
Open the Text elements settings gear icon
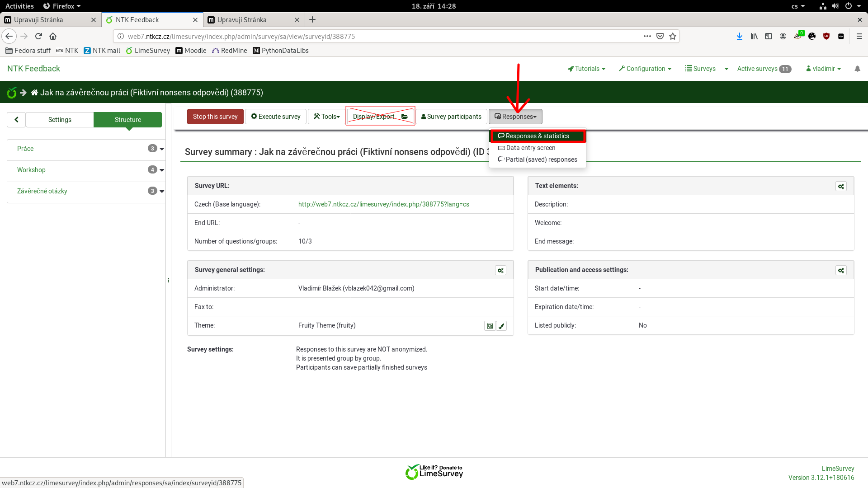click(841, 186)
